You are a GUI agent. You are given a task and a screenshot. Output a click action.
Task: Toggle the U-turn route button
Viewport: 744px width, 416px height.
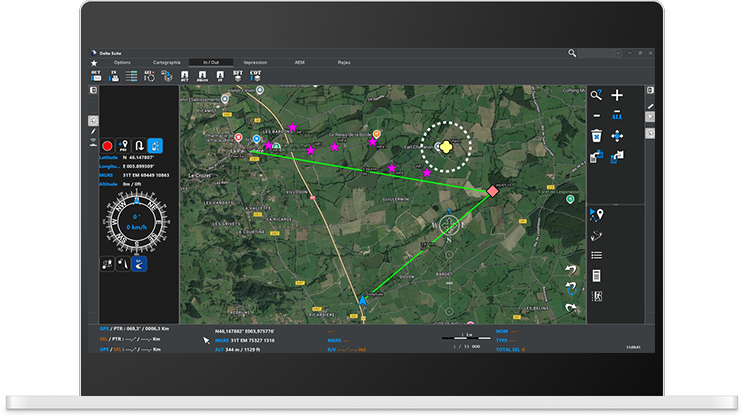139,146
